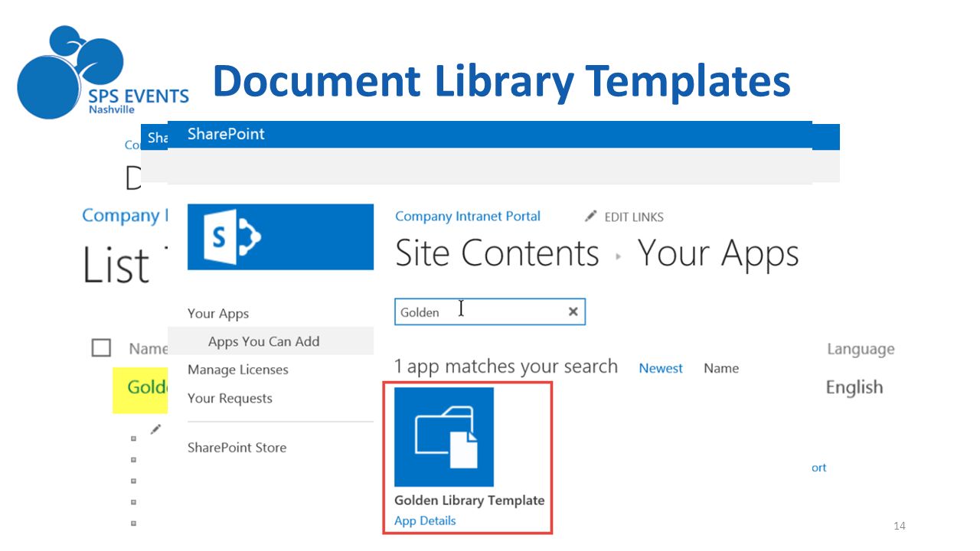Select Your Apps in left navigation
The height and width of the screenshot is (551, 980).
click(218, 314)
